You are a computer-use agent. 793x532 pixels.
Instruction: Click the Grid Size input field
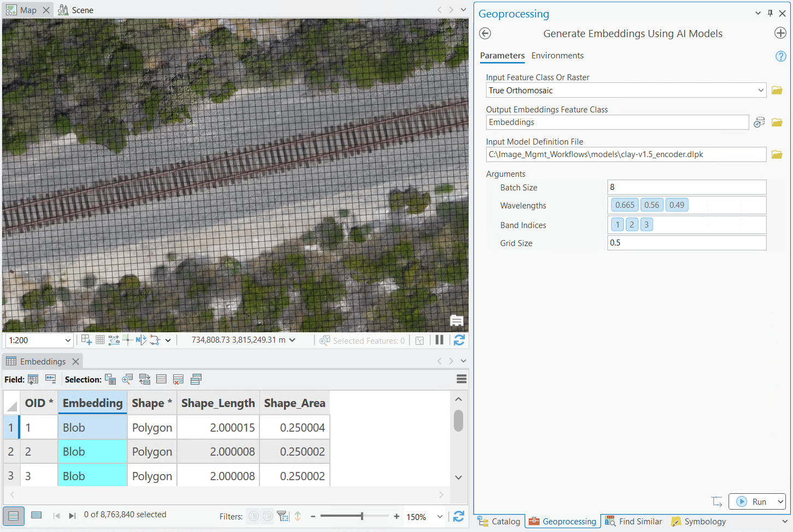[687, 243]
